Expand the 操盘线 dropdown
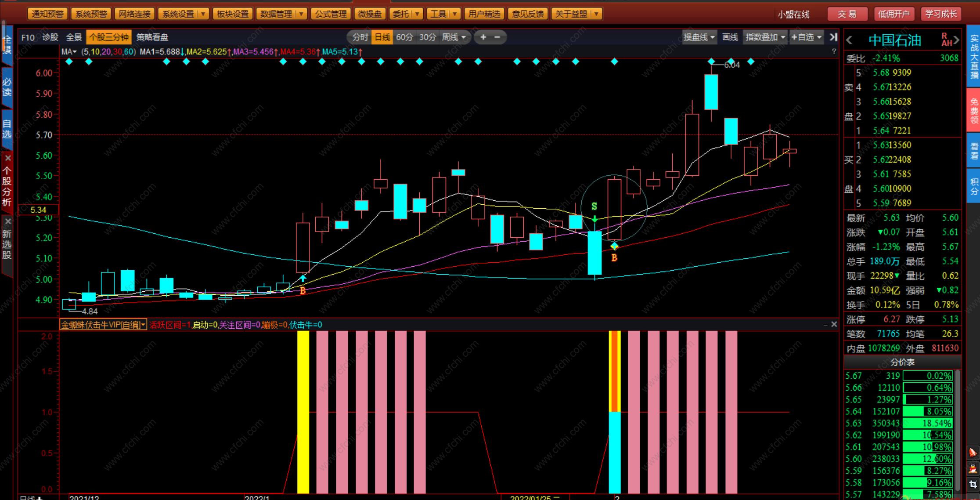 pyautogui.click(x=699, y=37)
